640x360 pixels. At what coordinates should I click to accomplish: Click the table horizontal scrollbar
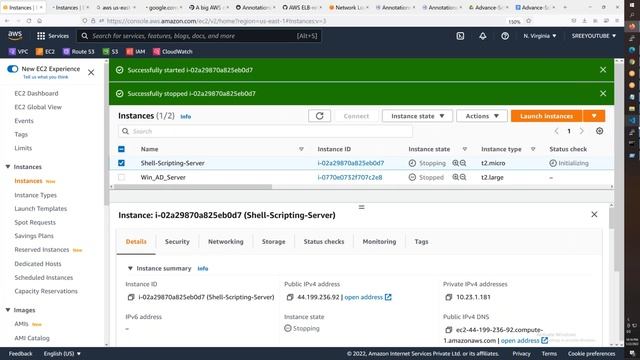(x=193, y=187)
